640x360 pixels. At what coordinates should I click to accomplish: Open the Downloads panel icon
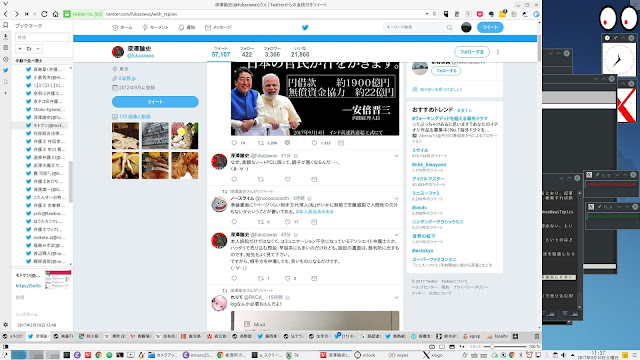[x=5, y=36]
